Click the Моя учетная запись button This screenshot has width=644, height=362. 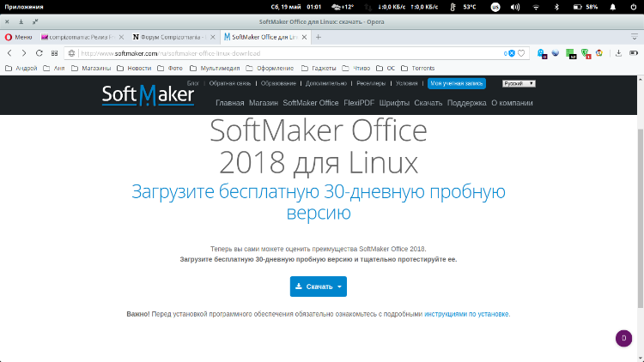click(x=456, y=84)
